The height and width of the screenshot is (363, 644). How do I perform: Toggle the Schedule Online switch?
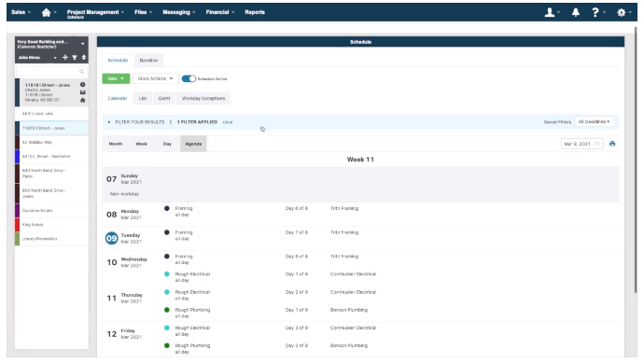click(189, 78)
